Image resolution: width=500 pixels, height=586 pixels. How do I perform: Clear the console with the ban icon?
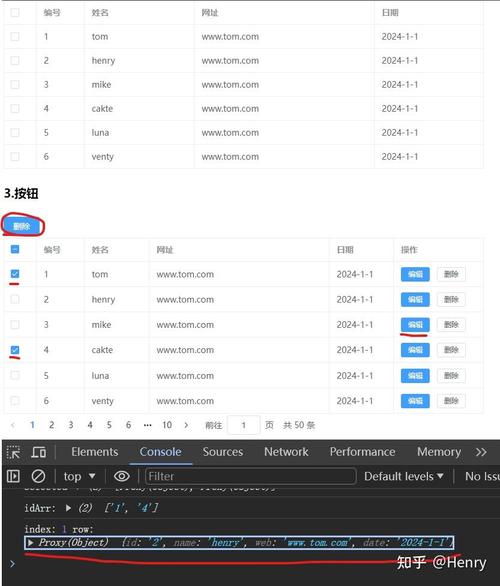(38, 476)
